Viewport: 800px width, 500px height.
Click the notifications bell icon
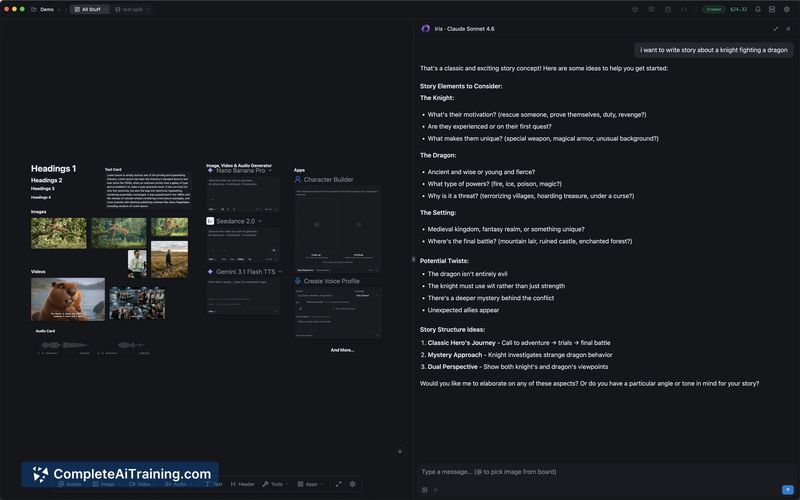(x=758, y=9)
